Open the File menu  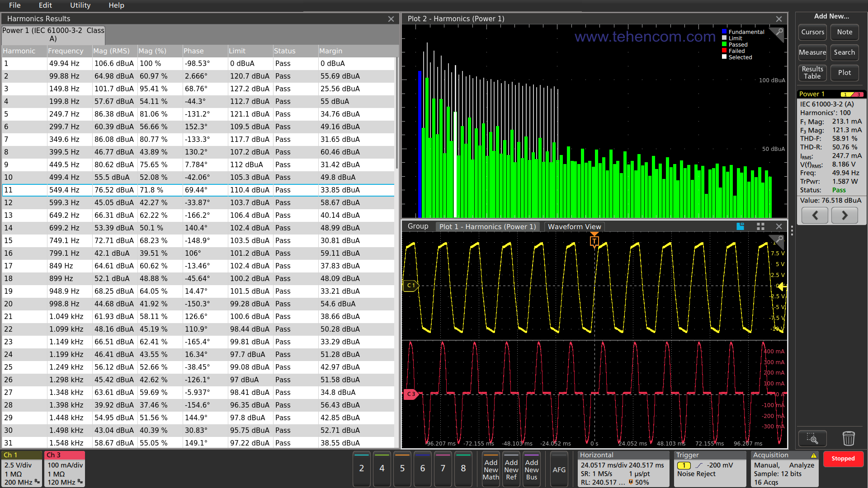[15, 5]
